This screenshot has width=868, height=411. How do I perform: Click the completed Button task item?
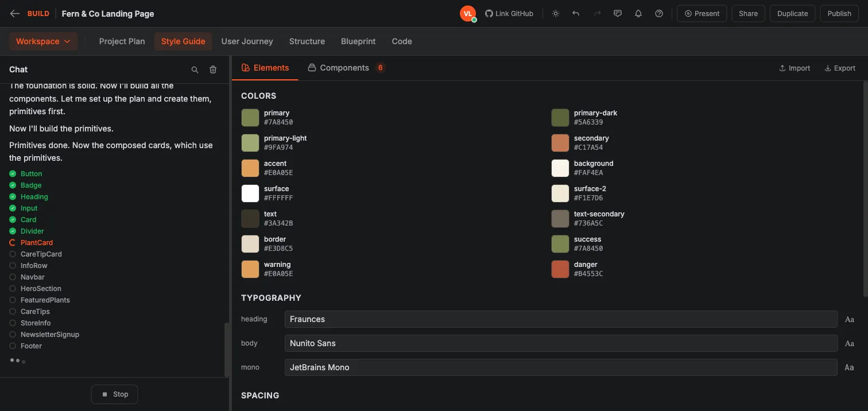pos(31,174)
